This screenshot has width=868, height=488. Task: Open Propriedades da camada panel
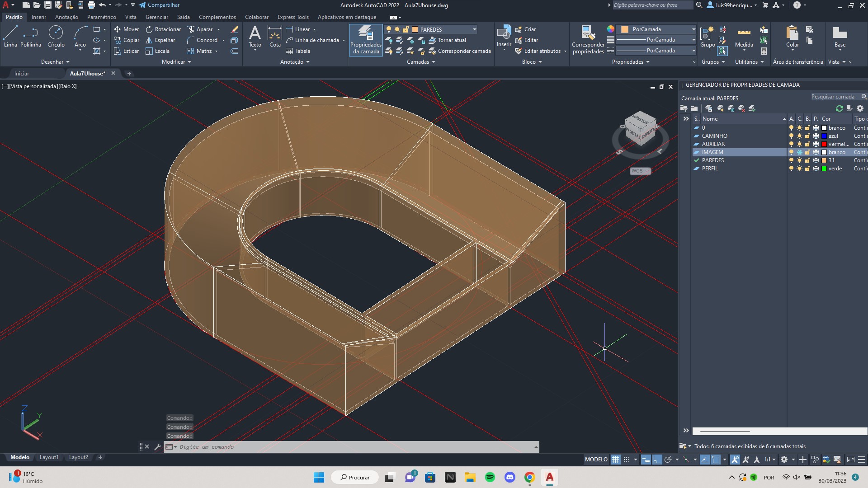(366, 40)
